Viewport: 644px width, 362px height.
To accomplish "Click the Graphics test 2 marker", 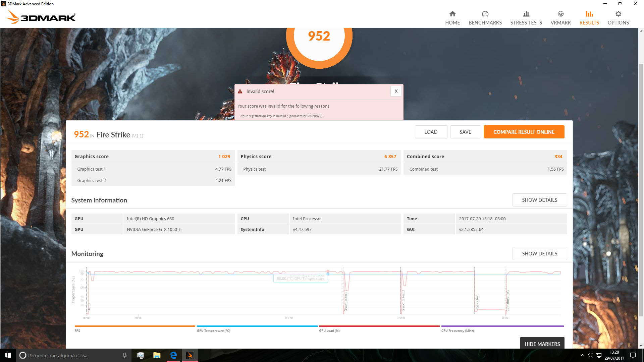I will click(x=404, y=301).
